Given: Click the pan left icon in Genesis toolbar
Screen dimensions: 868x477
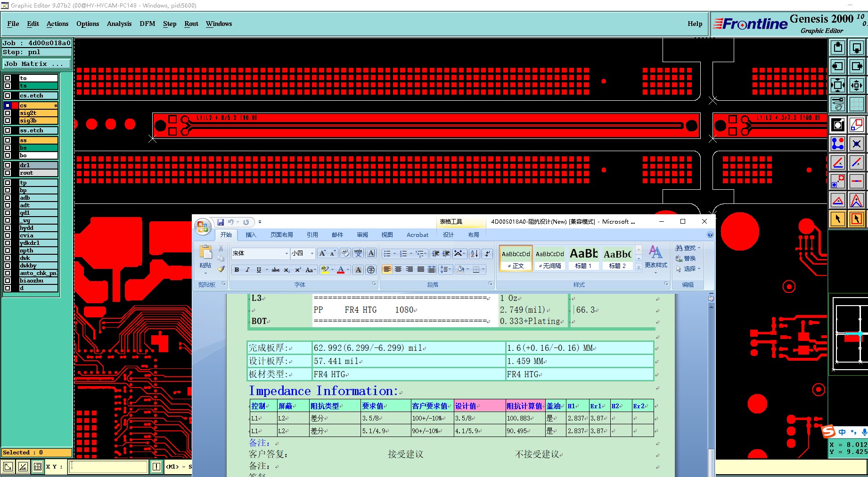Looking at the screenshot, I should coord(838,66).
